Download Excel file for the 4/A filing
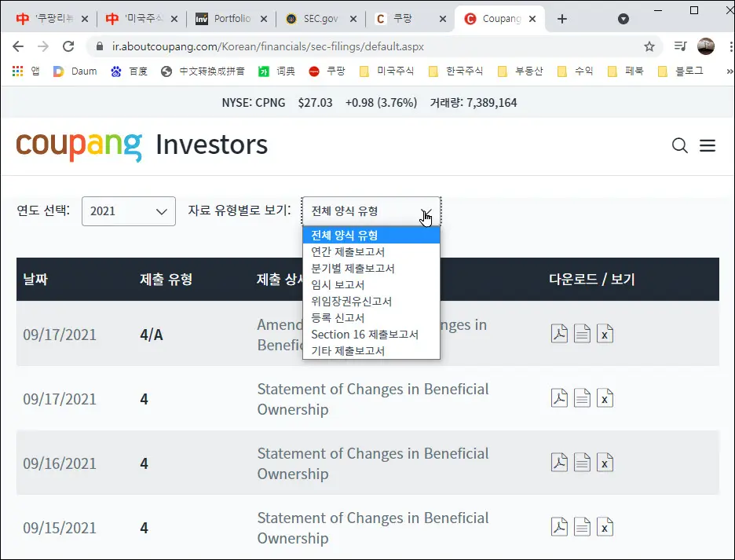This screenshot has width=735, height=560. 605,334
